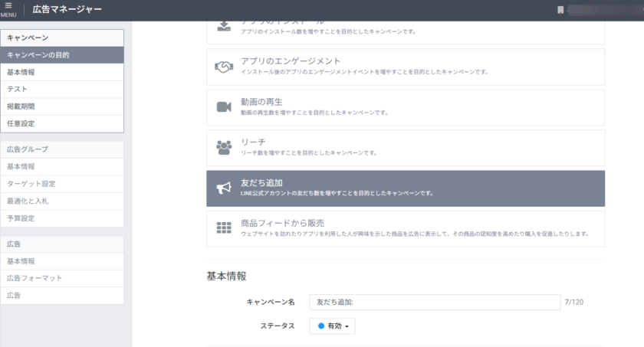Viewport: 644px width, 347px height.
Task: Go to キャンペーンの目的 in sidebar
Action: pos(61,55)
